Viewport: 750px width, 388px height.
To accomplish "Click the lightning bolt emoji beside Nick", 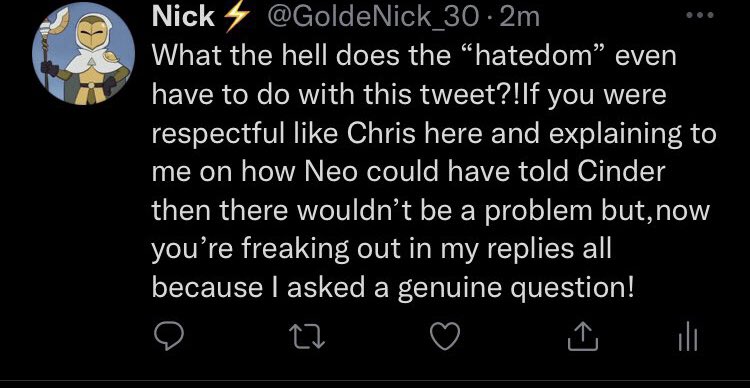I will coord(236,19).
